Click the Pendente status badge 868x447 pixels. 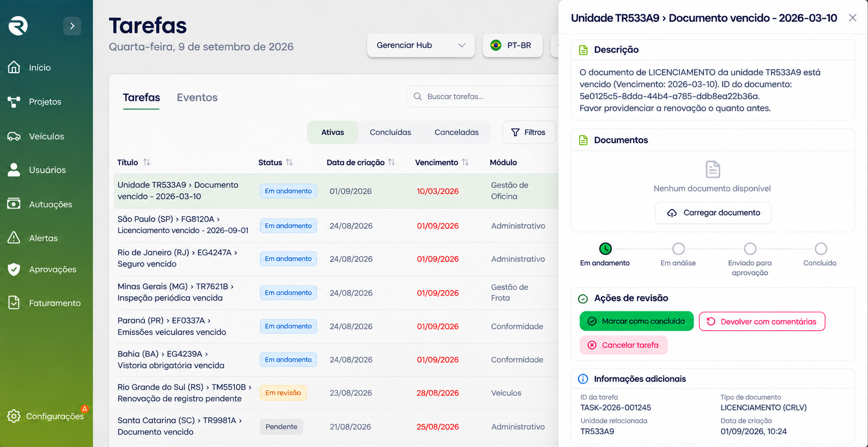pos(281,427)
